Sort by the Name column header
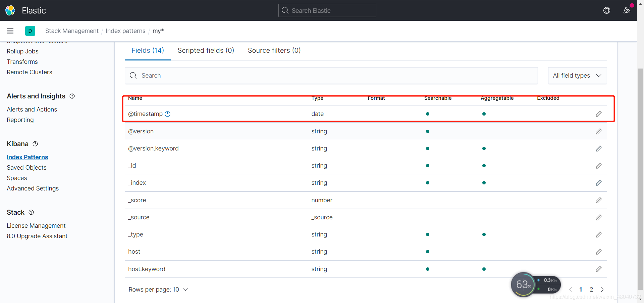Image resolution: width=644 pixels, height=303 pixels. click(x=135, y=98)
